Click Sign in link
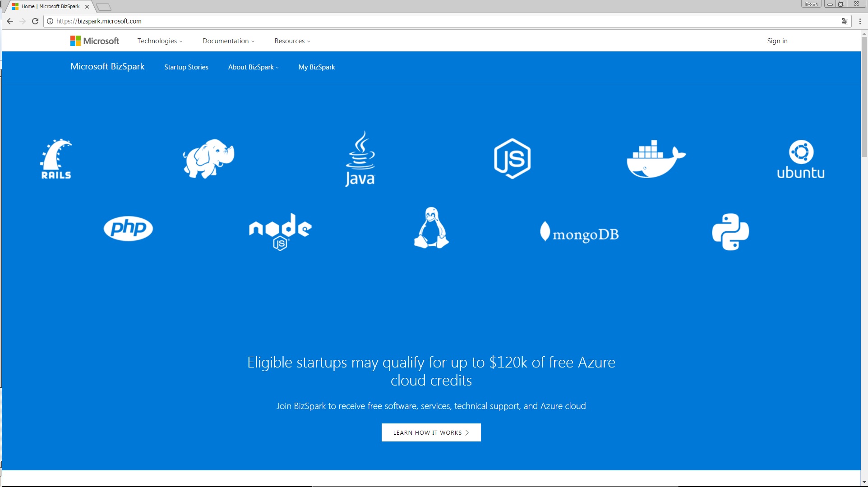Image resolution: width=868 pixels, height=487 pixels. coord(777,41)
